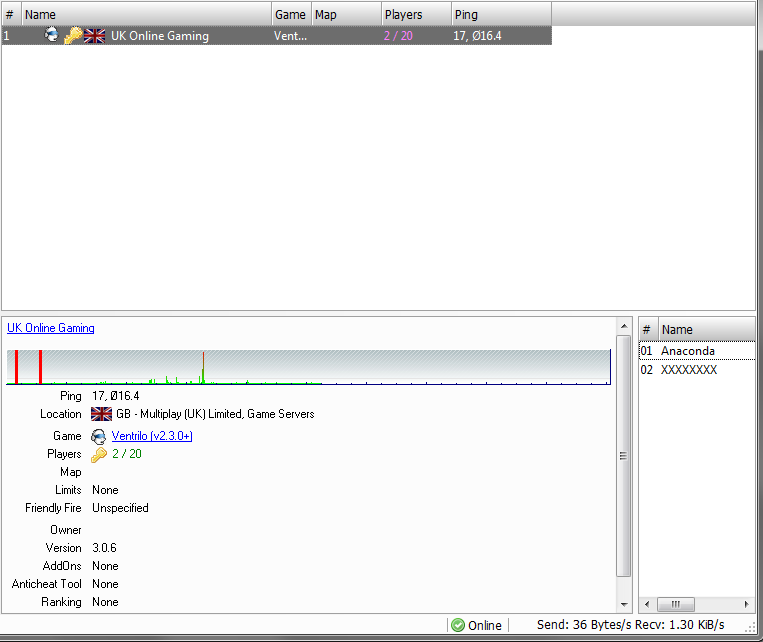Click the Ping value in details panel

tap(116, 396)
